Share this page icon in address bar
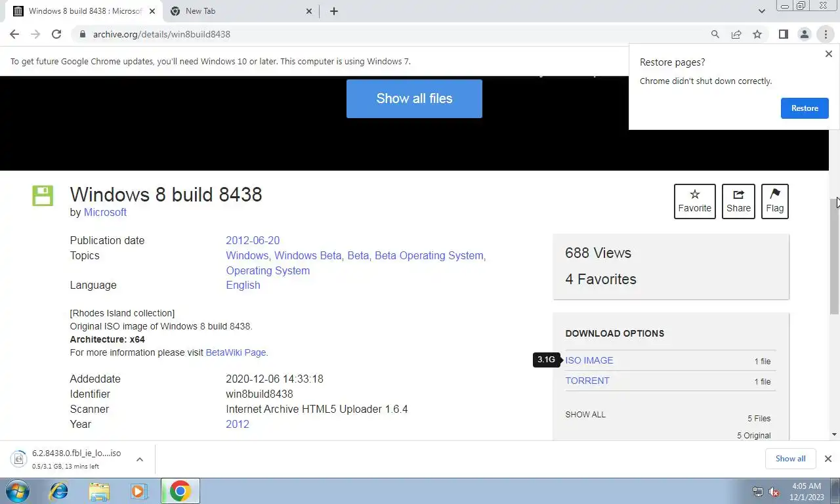 click(736, 34)
